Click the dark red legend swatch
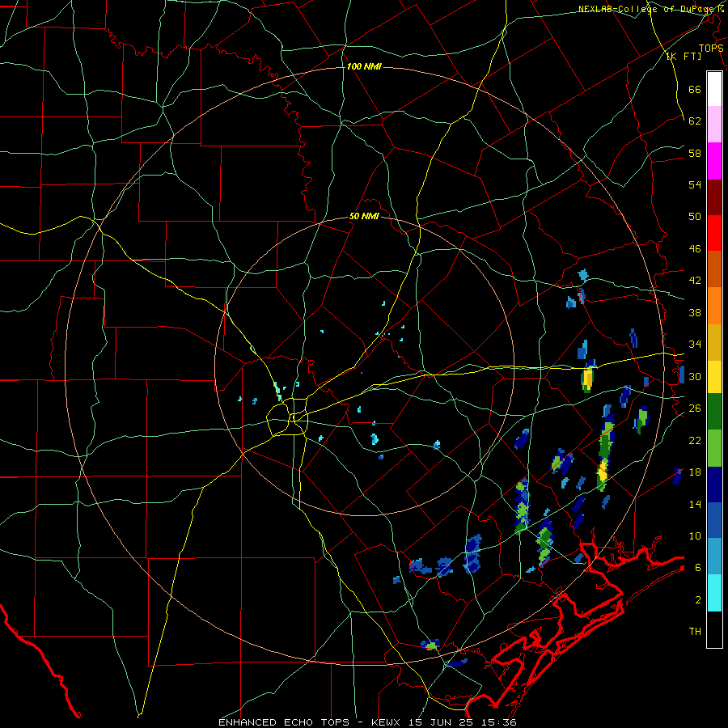 click(x=714, y=197)
